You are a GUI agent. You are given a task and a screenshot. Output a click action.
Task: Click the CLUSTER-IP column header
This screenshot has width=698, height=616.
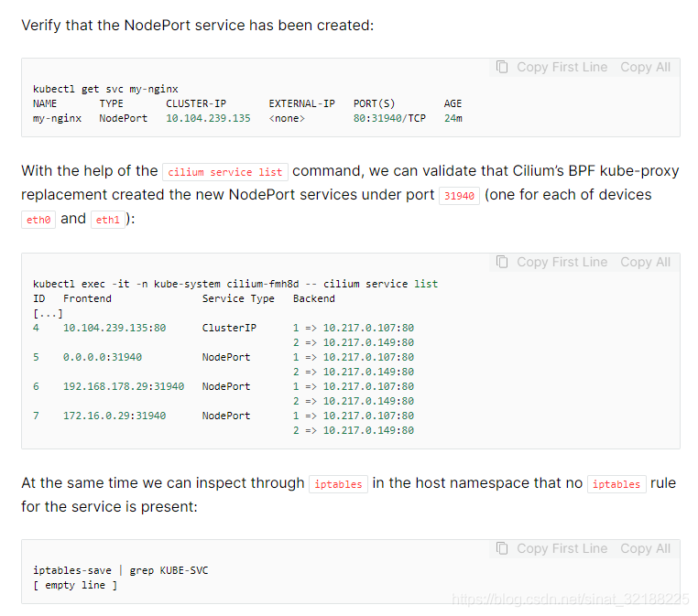pyautogui.click(x=196, y=103)
